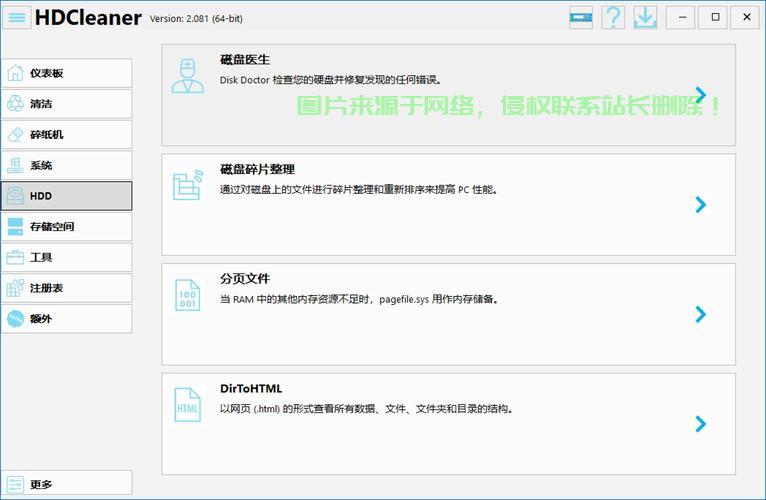Open help via the question mark icon

(613, 18)
